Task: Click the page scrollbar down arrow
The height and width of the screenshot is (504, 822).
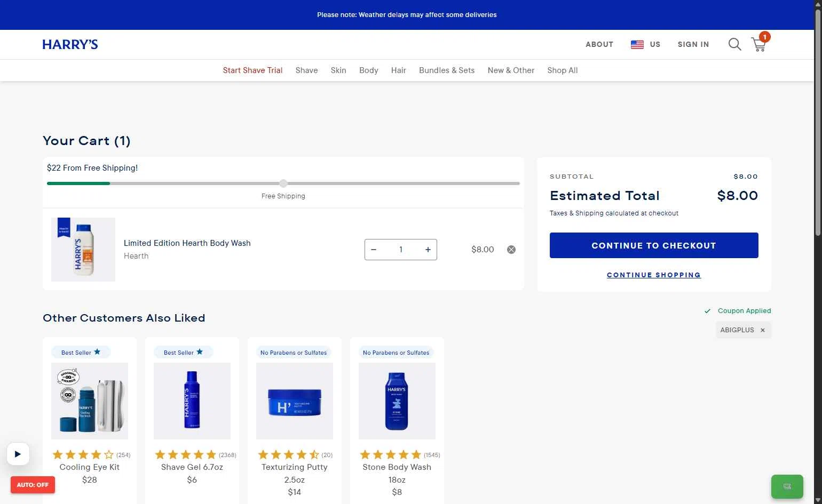Action: coord(818,500)
